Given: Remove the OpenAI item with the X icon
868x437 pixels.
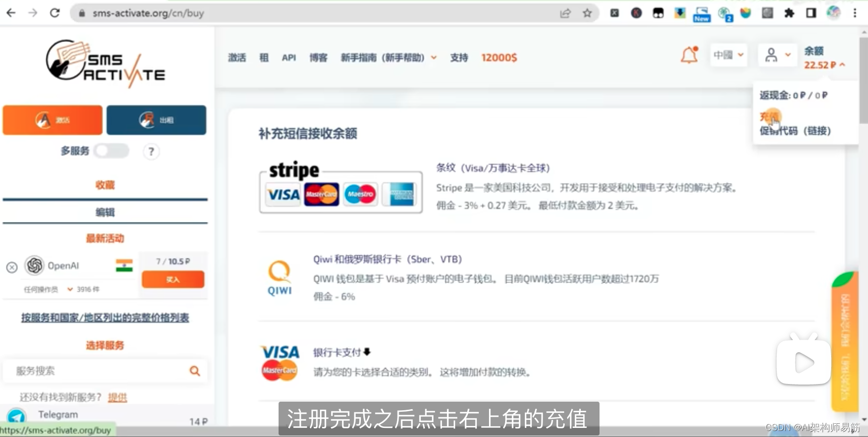Looking at the screenshot, I should (x=12, y=267).
